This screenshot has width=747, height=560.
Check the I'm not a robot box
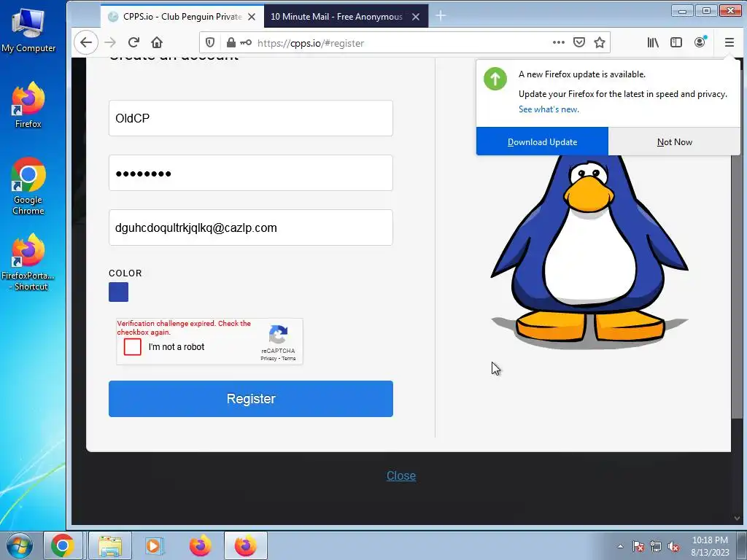pyautogui.click(x=133, y=346)
